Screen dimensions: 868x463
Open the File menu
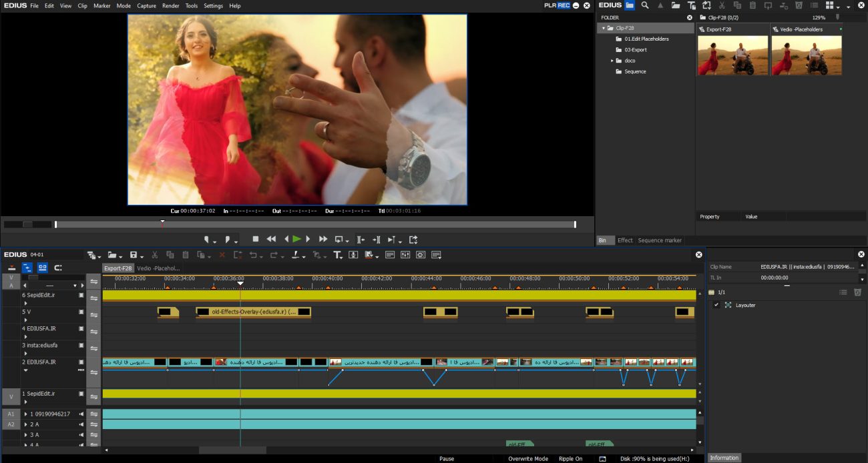click(34, 5)
